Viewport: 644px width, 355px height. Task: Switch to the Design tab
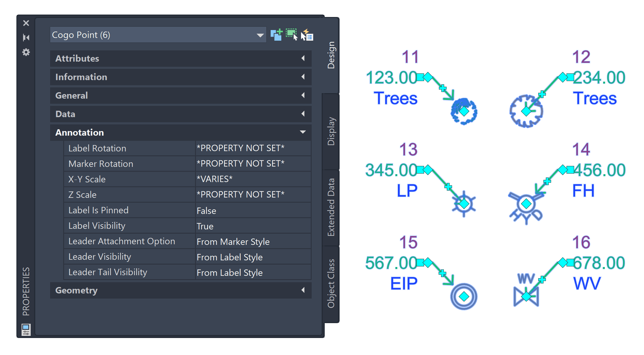click(331, 55)
